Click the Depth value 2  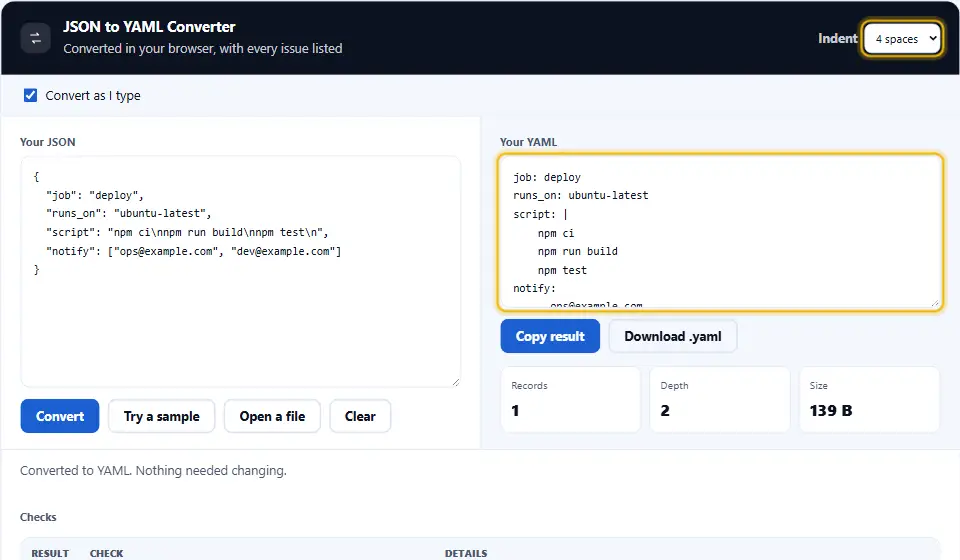tap(665, 410)
